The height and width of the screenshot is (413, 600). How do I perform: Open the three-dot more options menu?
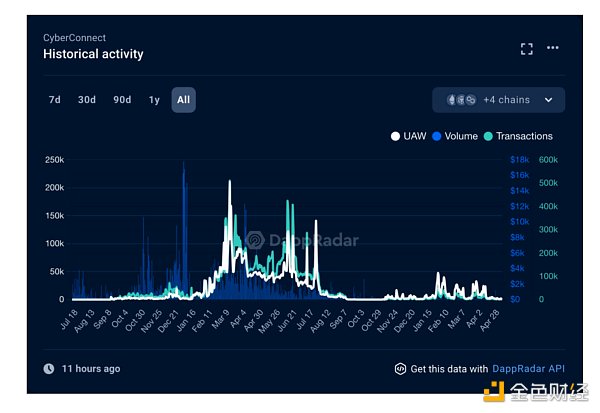(553, 48)
